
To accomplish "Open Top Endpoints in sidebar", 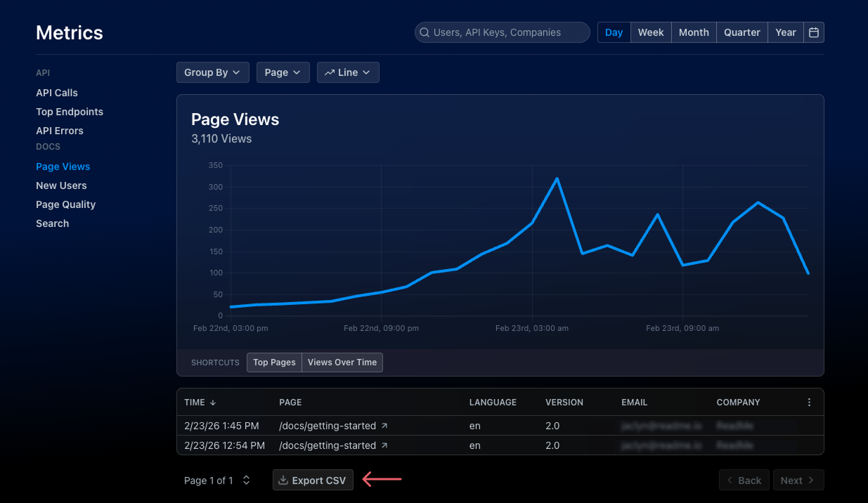I will [x=70, y=112].
